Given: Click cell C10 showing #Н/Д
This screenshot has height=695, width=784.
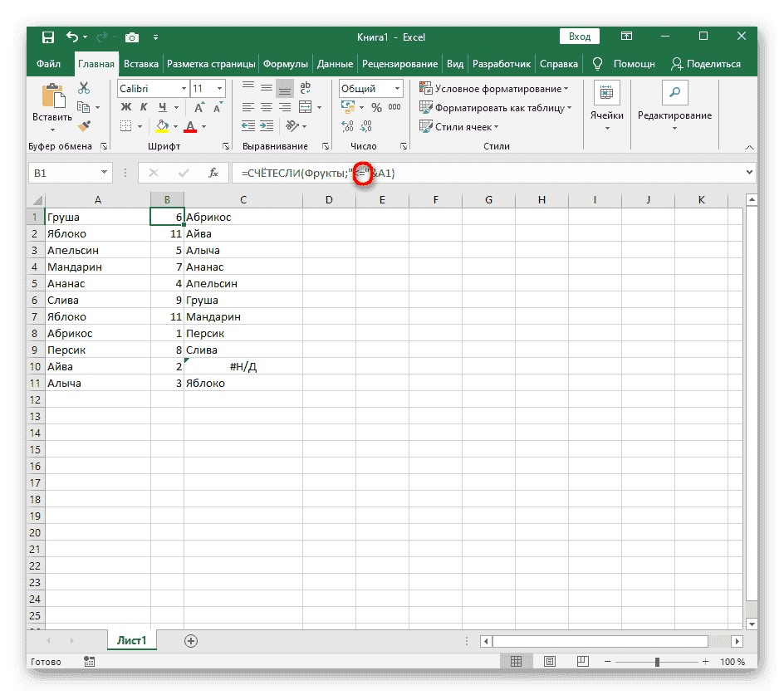Looking at the screenshot, I should 243,367.
